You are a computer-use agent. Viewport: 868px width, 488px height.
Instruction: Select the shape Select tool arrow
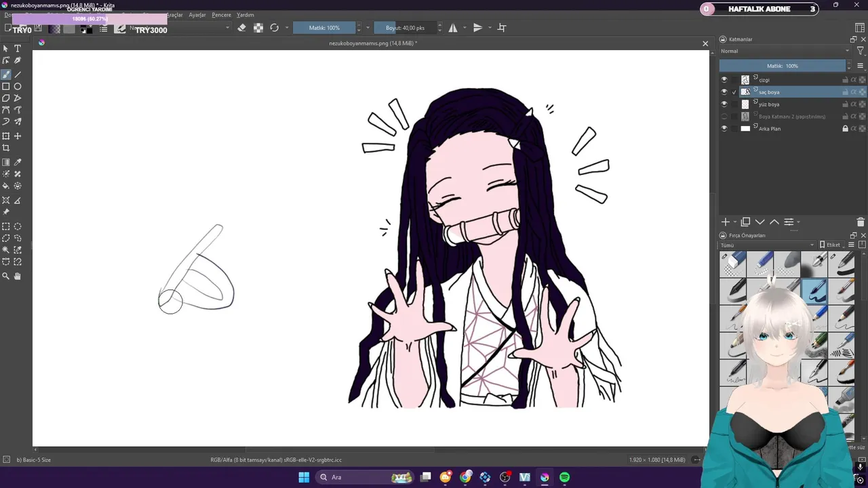point(6,49)
